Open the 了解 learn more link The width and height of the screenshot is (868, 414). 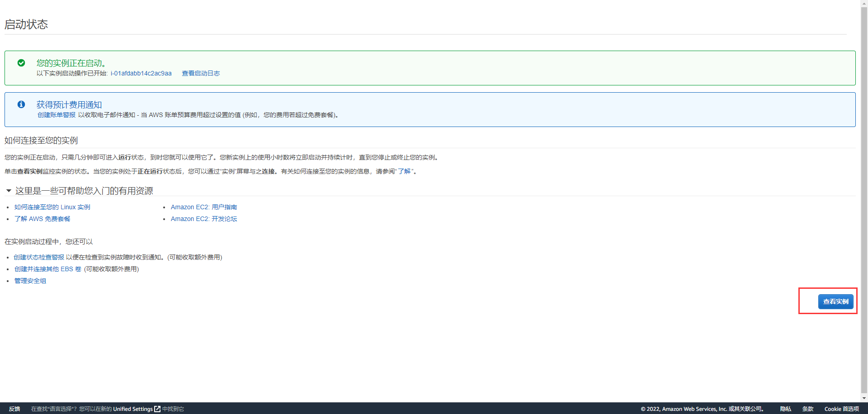pos(404,171)
